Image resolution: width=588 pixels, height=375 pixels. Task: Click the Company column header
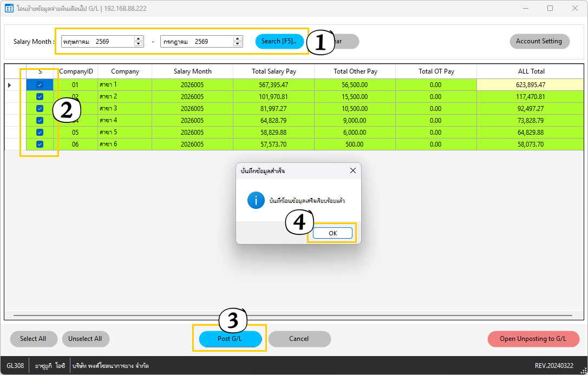(125, 71)
